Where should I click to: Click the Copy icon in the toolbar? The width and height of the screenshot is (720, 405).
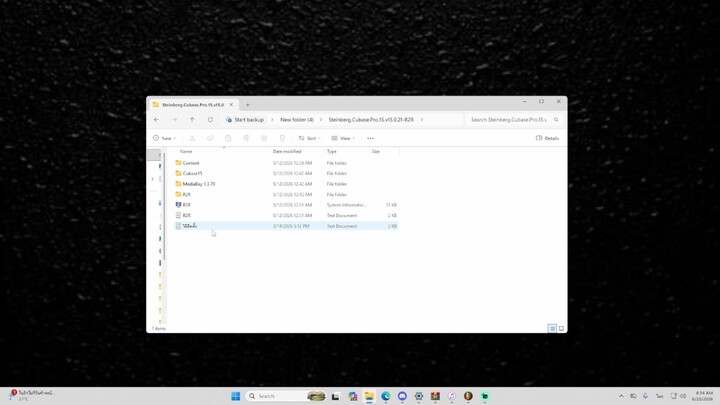tap(210, 138)
